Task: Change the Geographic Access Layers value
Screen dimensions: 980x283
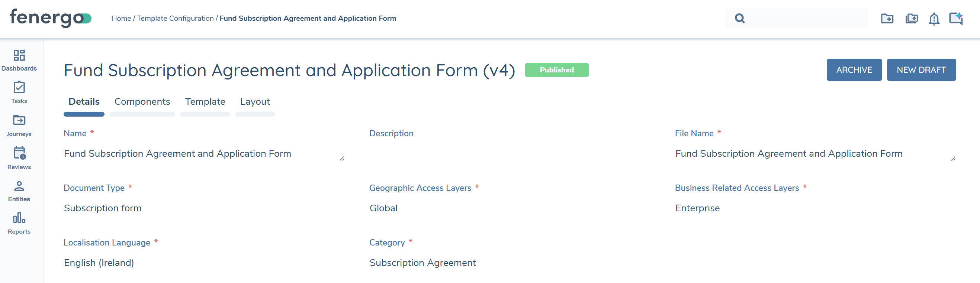Action: 383,208
